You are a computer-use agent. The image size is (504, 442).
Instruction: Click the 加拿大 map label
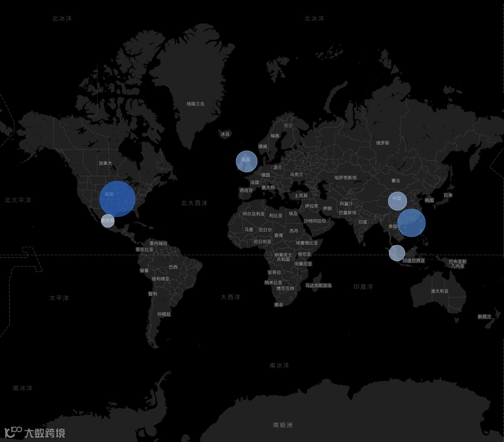pyautogui.click(x=105, y=163)
